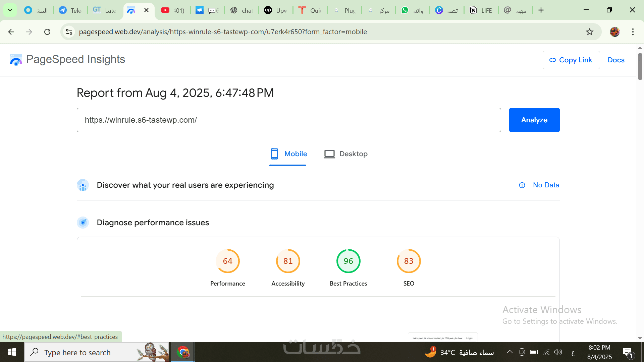Open the Chrome profile avatar

[x=614, y=32]
